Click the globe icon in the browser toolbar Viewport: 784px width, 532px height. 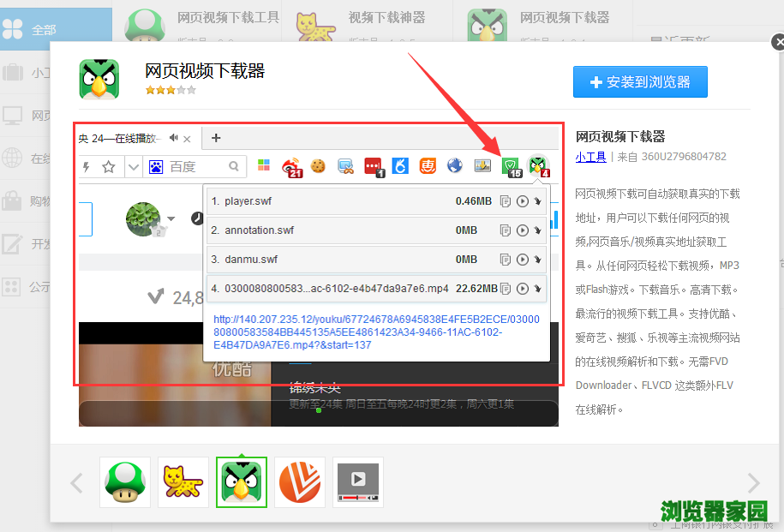pyautogui.click(x=453, y=167)
